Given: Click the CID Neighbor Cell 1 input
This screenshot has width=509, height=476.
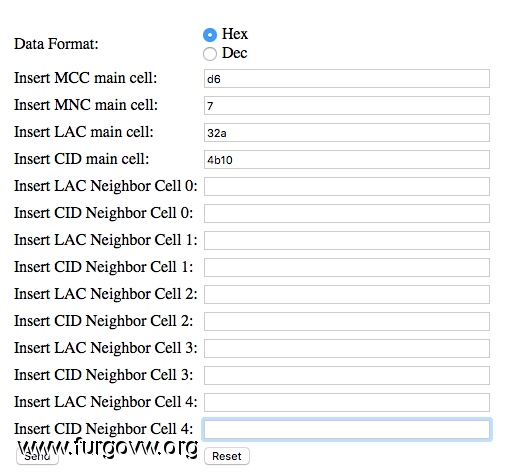Looking at the screenshot, I should pyautogui.click(x=347, y=268).
